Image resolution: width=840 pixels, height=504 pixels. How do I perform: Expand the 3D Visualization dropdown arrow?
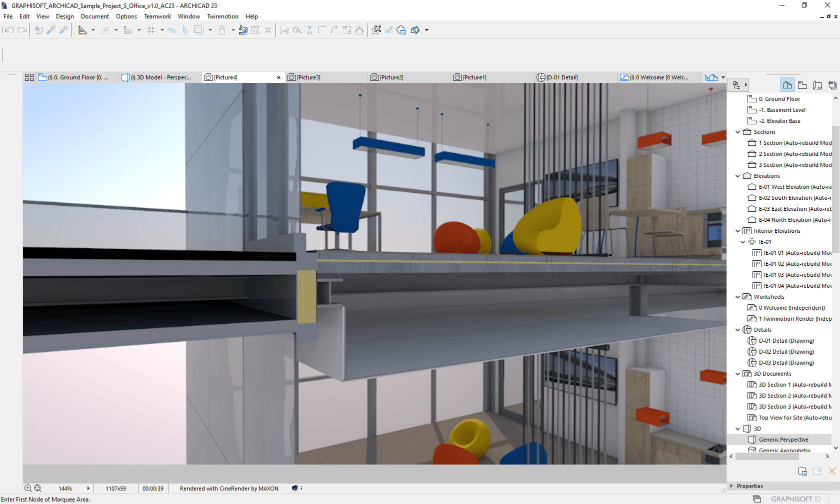click(x=426, y=30)
